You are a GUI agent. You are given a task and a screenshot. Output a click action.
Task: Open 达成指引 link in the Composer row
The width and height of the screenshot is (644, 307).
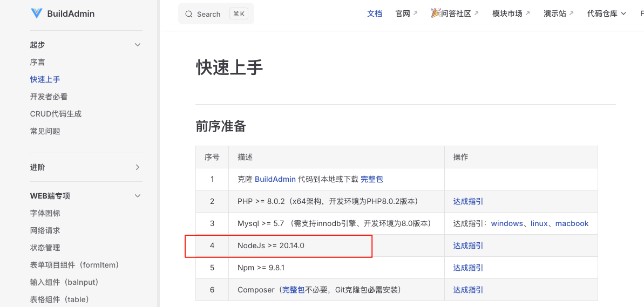(x=468, y=290)
